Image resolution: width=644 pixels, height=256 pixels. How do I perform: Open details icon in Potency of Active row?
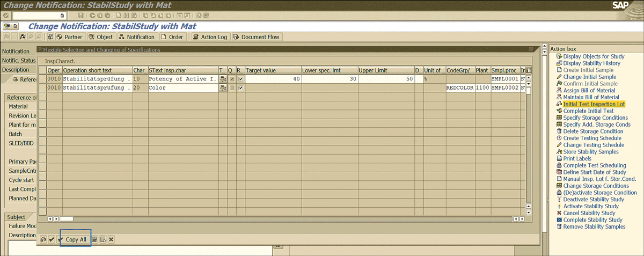pyautogui.click(x=223, y=79)
